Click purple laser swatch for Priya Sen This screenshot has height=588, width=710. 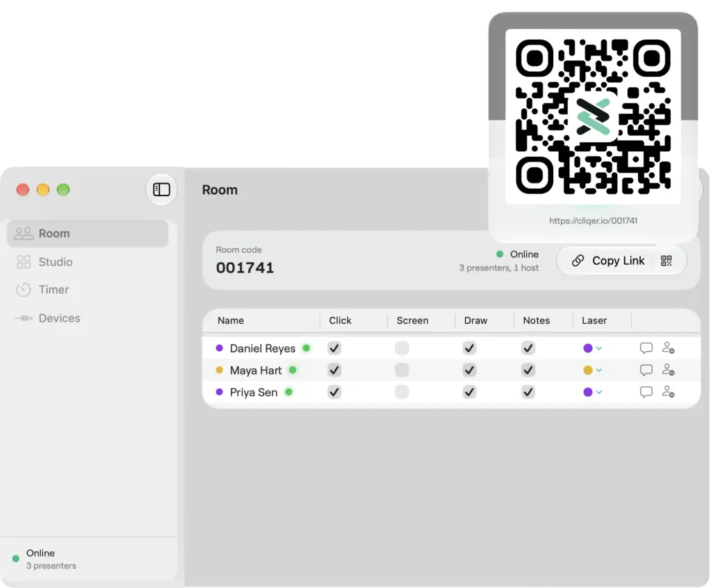pos(588,392)
